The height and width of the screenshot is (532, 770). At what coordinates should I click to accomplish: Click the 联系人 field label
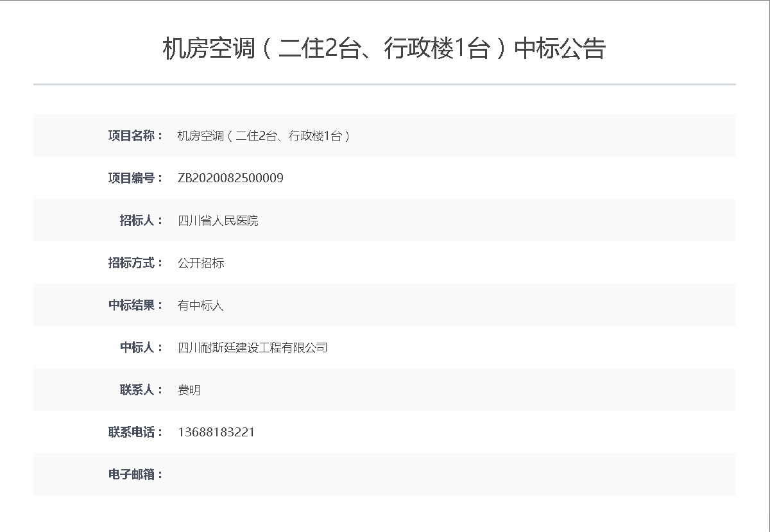(x=141, y=390)
